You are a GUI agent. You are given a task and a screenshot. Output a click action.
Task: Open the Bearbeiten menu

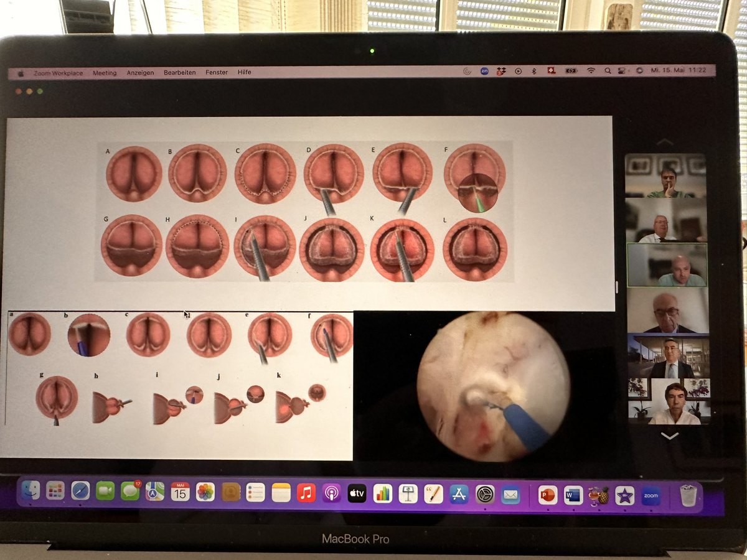point(180,73)
